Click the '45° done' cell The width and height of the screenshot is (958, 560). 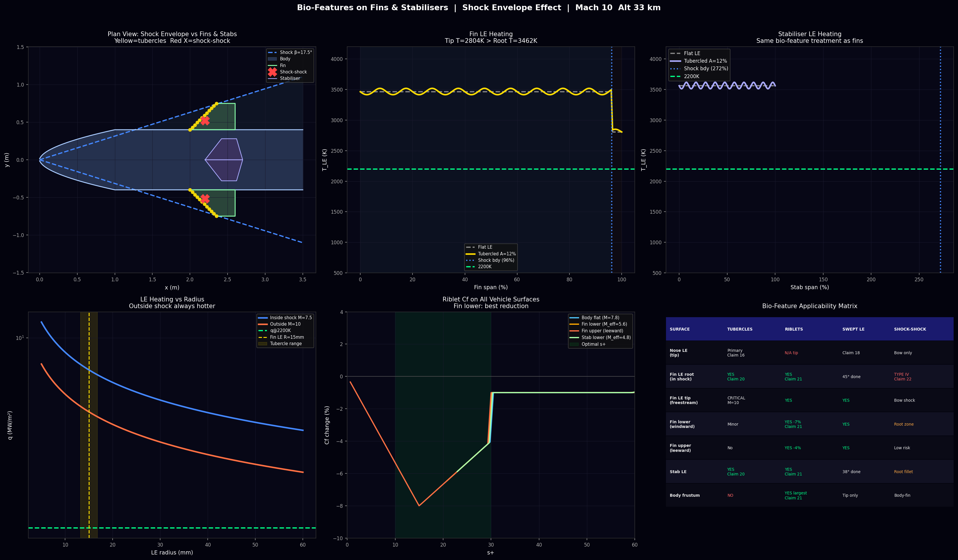(851, 377)
